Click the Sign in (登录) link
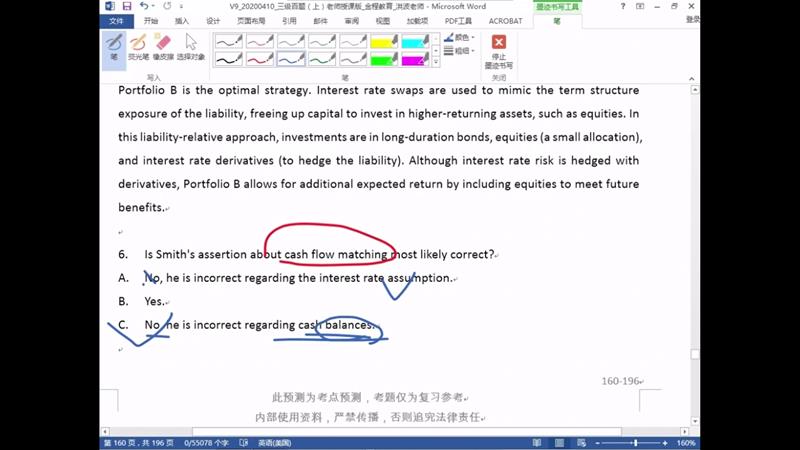This screenshot has height=450, width=800. click(693, 19)
